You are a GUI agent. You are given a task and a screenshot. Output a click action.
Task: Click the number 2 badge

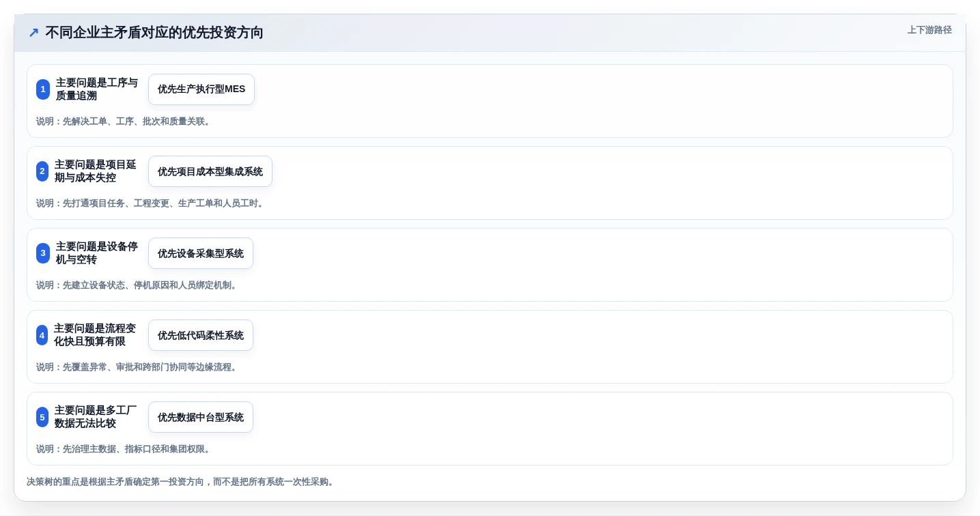(42, 171)
